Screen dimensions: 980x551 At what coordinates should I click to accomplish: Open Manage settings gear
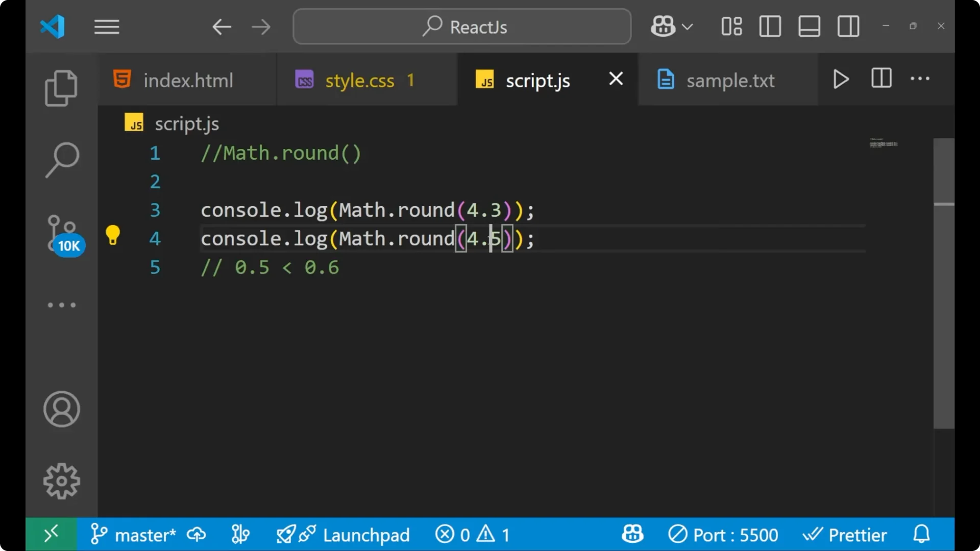(61, 481)
